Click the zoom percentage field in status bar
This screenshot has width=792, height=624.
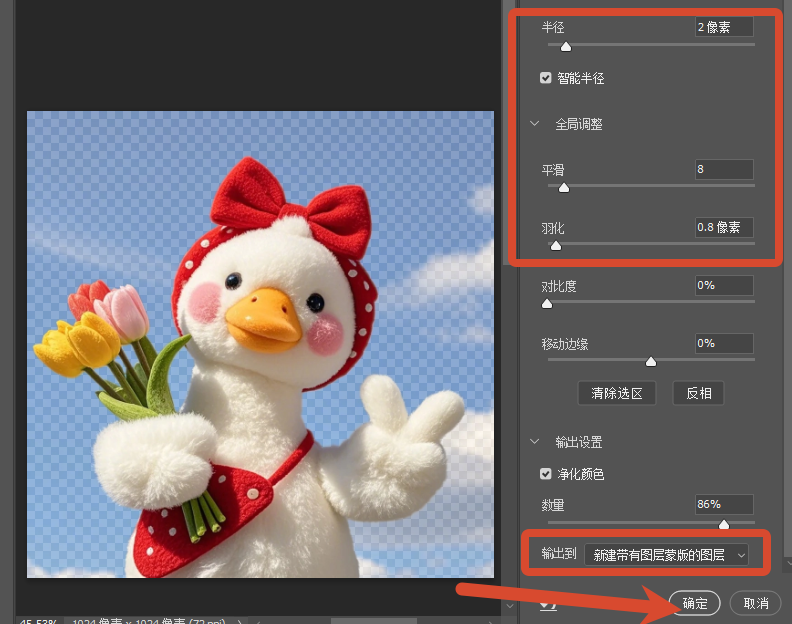[x=38, y=620]
